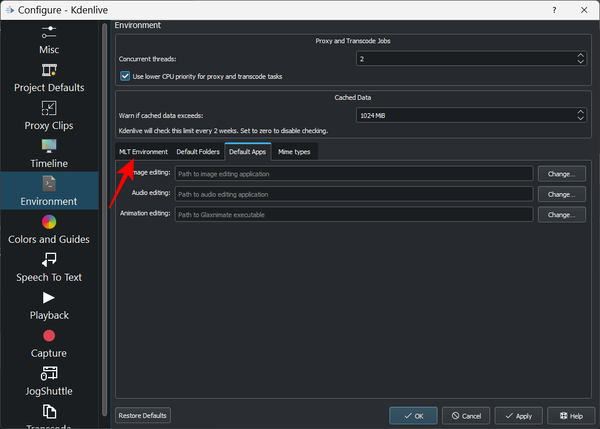Open the Capture settings page icon

pos(49,336)
